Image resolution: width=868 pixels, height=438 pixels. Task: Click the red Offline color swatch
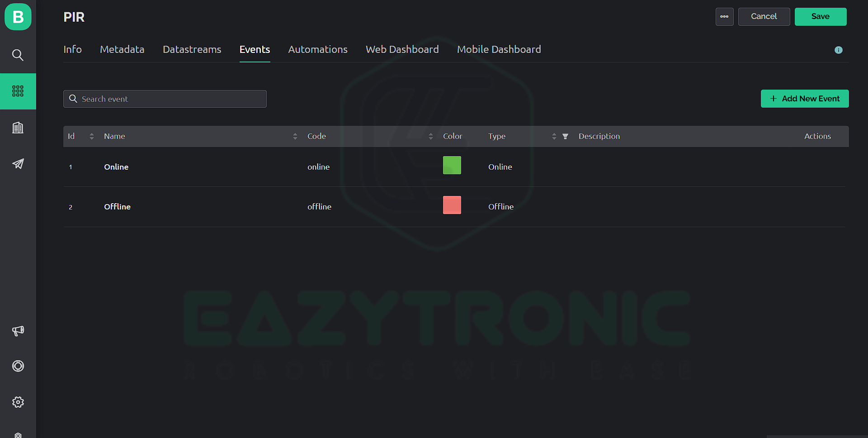click(452, 205)
